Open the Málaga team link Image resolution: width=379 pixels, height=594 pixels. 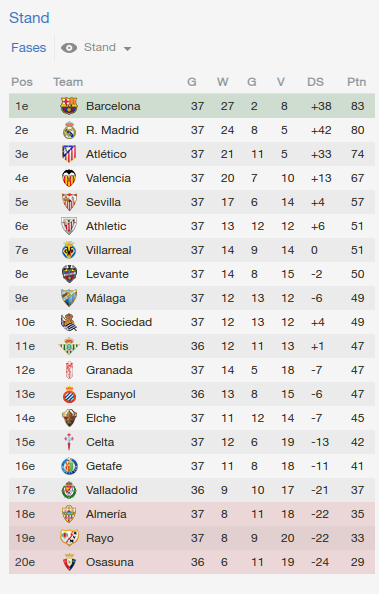(x=105, y=299)
